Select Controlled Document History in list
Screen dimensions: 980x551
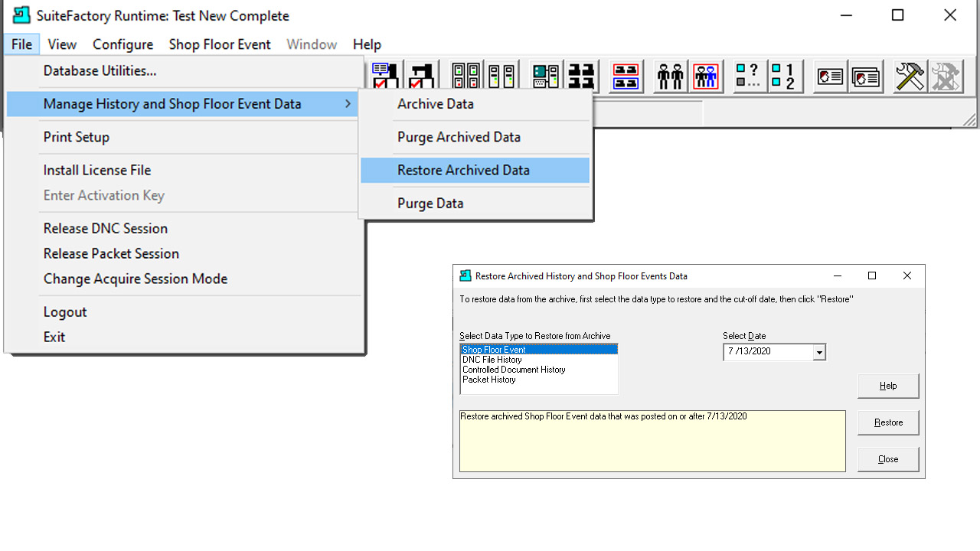(538, 370)
